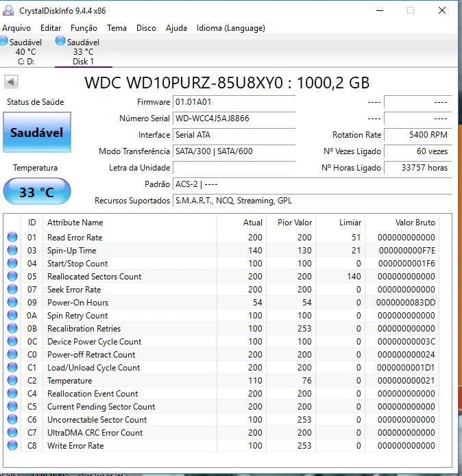Click status orb for Device Power Cycle Count
Viewport: 462px width, 476px height.
point(12,342)
